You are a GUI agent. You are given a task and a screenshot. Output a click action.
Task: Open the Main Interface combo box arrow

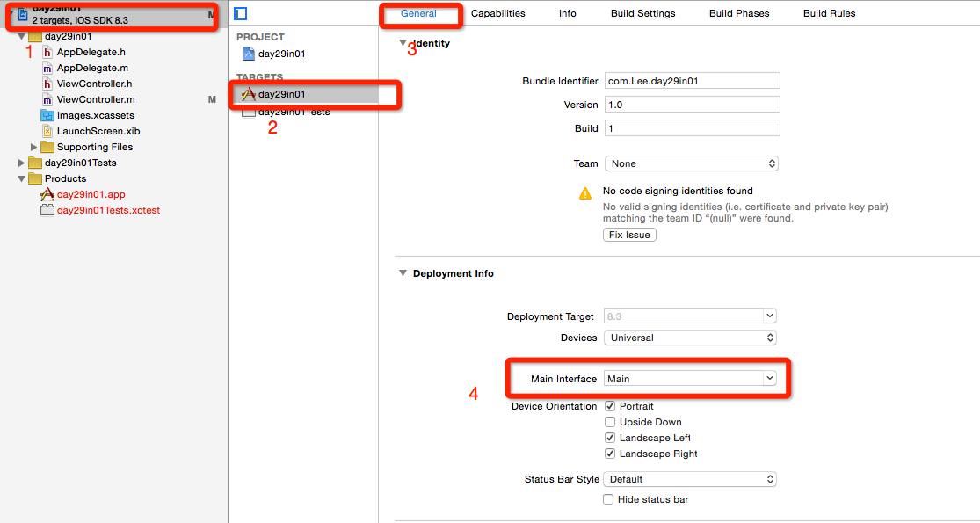click(x=769, y=379)
